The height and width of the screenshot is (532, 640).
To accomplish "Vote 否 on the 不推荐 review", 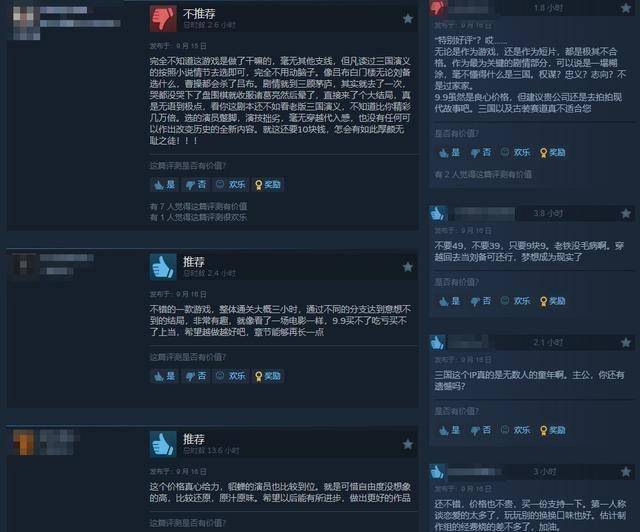I will [196, 185].
